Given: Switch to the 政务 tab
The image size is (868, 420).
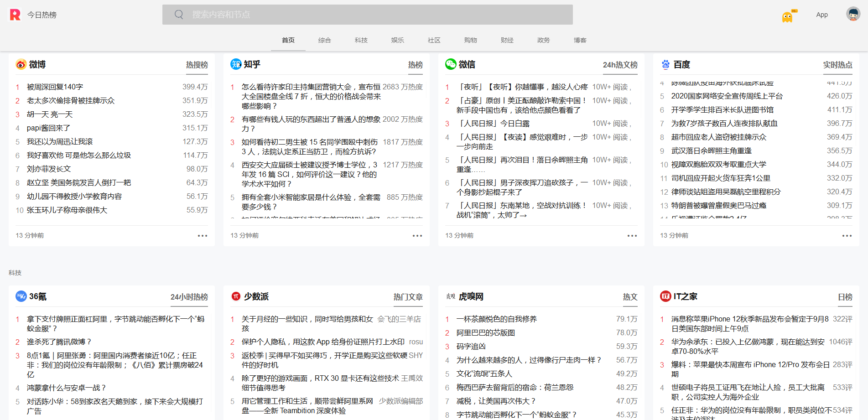Looking at the screenshot, I should pyautogui.click(x=544, y=40).
